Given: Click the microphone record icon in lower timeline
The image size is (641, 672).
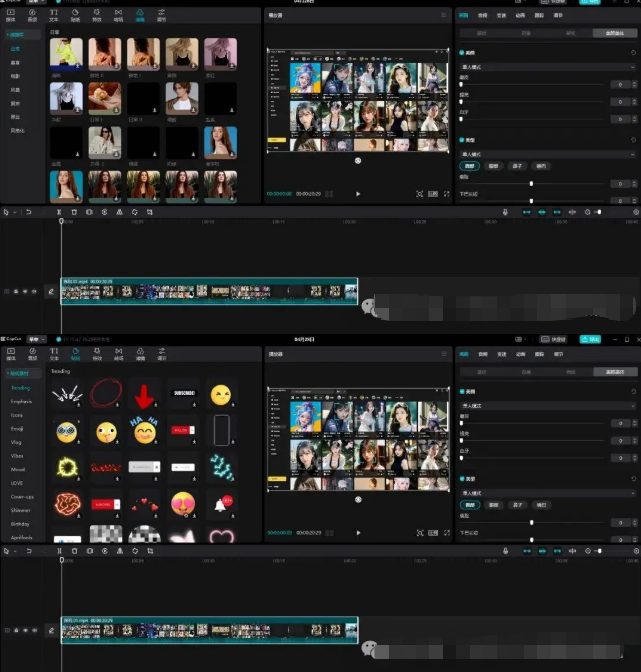Looking at the screenshot, I should tap(505, 550).
